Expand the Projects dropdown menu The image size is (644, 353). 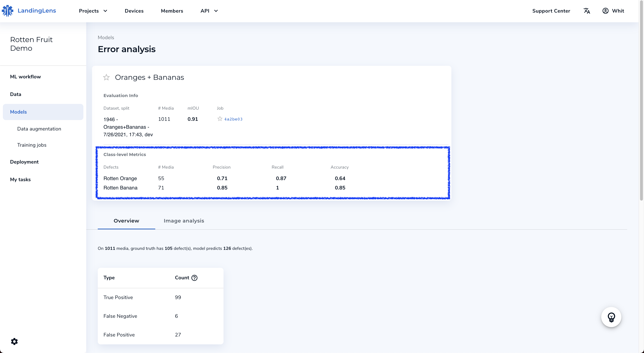point(93,11)
